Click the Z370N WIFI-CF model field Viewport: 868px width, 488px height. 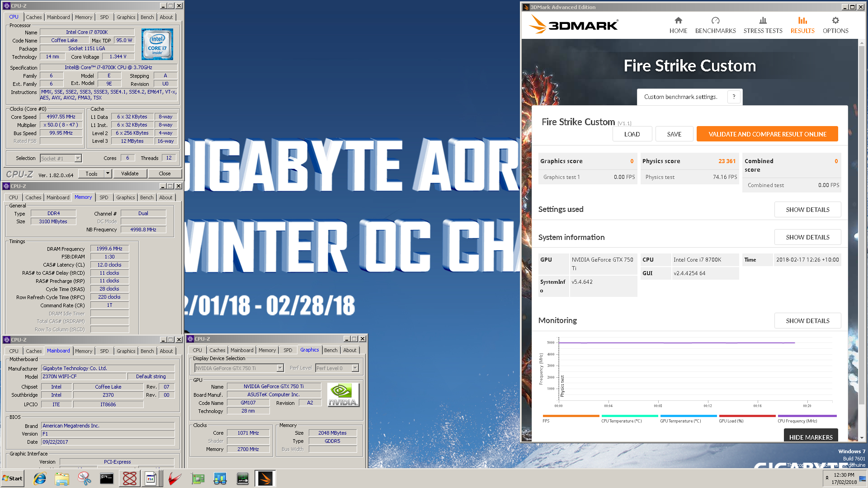[x=84, y=376]
